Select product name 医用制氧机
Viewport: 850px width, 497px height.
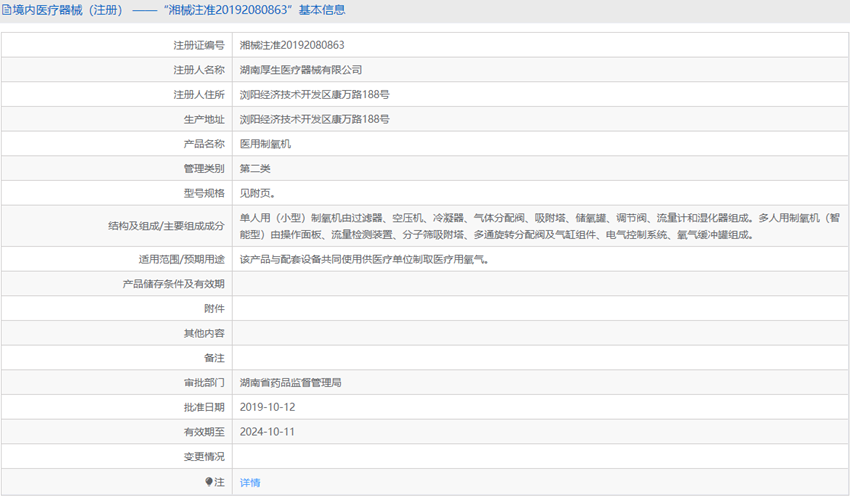click(x=265, y=144)
